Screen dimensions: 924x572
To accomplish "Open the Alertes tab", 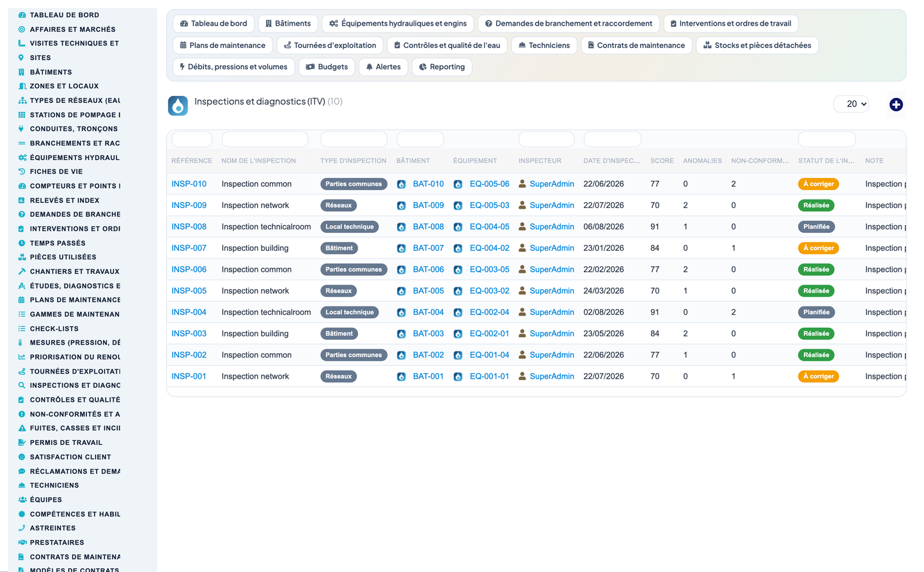I will (384, 67).
